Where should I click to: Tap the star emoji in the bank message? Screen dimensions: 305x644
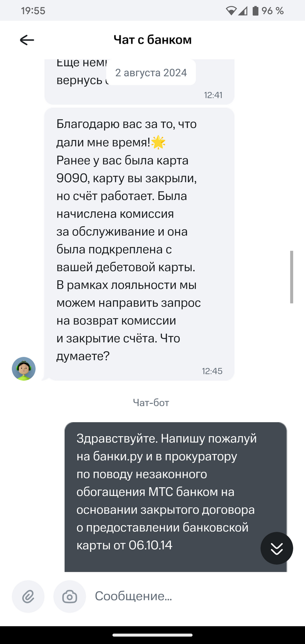coord(158,142)
